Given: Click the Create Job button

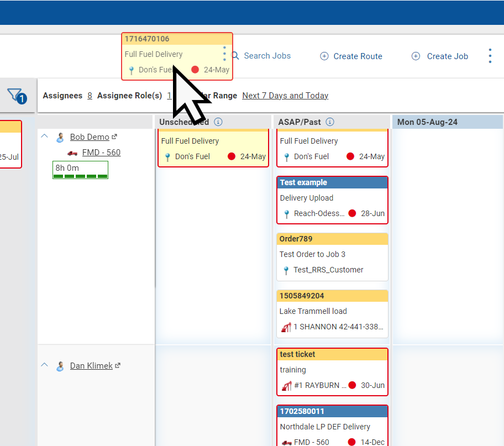Looking at the screenshot, I should (440, 56).
